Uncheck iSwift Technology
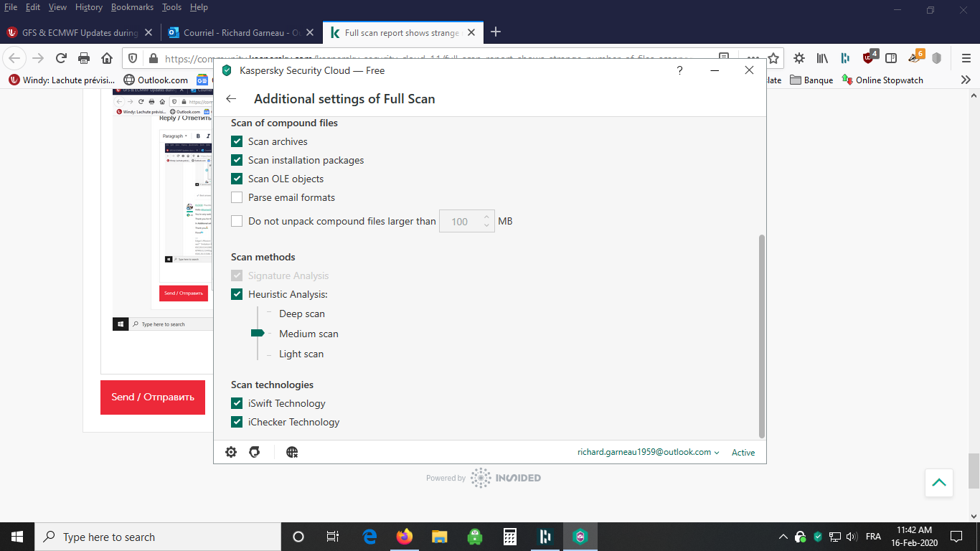This screenshot has width=980, height=551. (x=237, y=403)
